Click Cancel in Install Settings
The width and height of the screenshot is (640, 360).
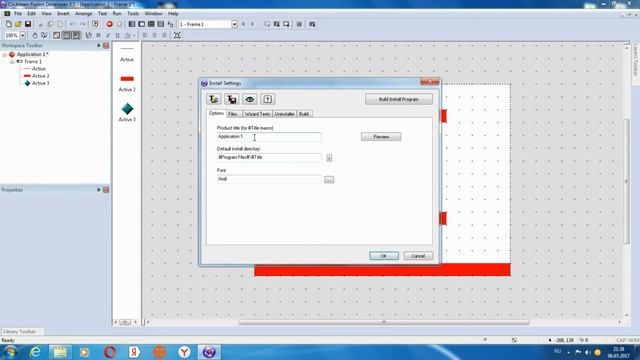pos(418,256)
